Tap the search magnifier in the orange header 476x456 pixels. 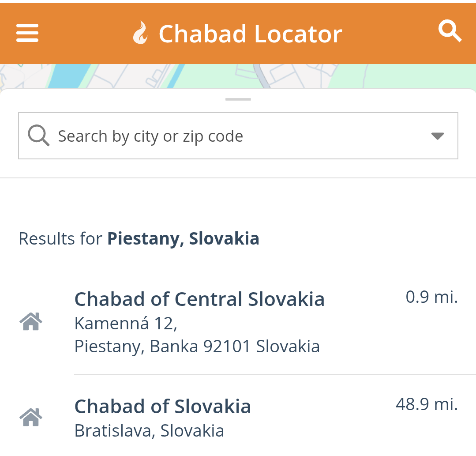click(x=450, y=32)
